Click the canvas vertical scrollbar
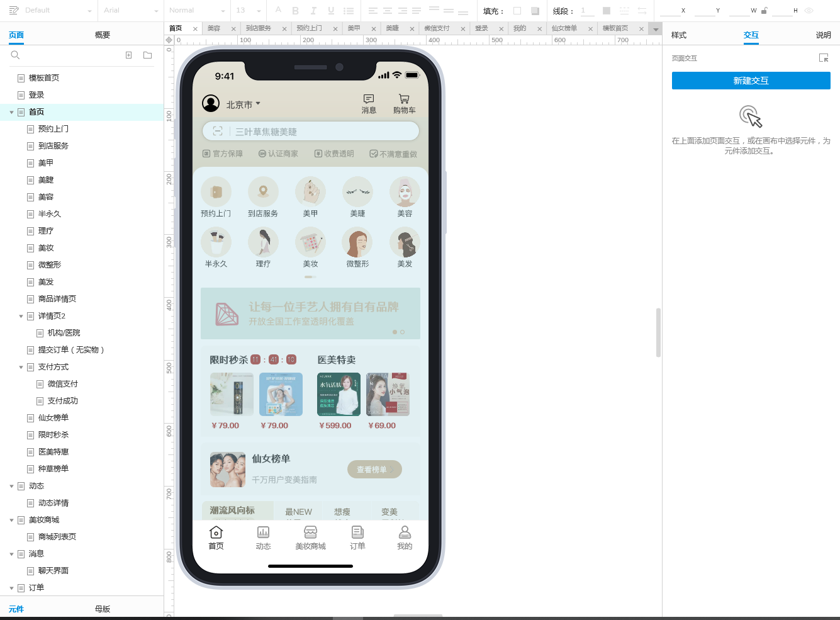This screenshot has height=620, width=840. (658, 332)
